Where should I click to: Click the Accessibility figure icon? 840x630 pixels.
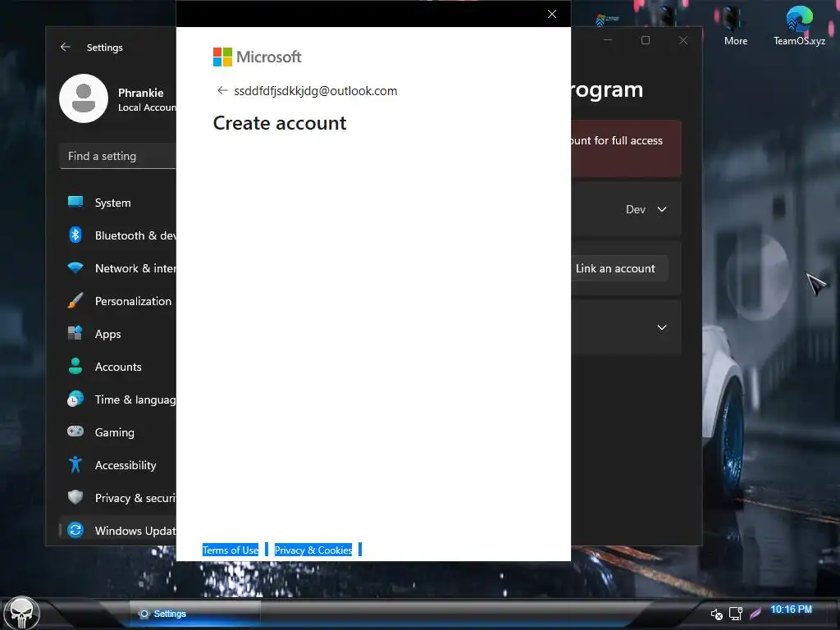pos(75,464)
